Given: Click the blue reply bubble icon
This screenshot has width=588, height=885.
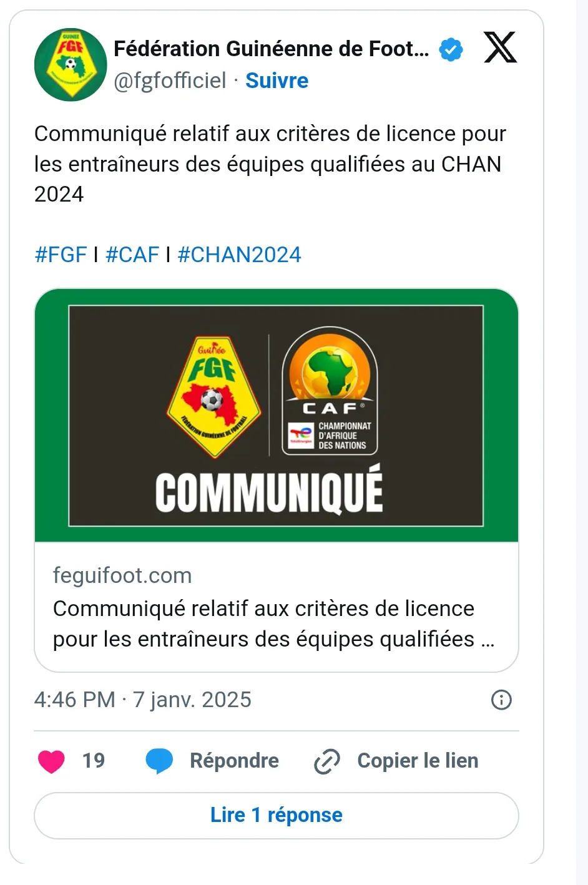Looking at the screenshot, I should pos(159,761).
